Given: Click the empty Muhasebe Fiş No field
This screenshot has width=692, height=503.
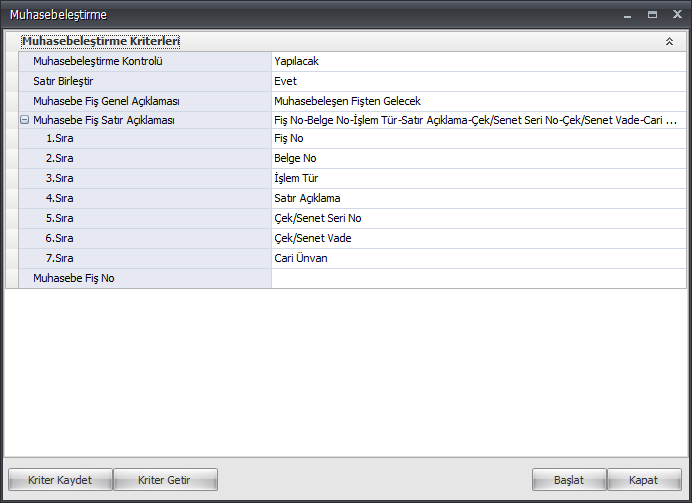Looking at the screenshot, I should (478, 278).
